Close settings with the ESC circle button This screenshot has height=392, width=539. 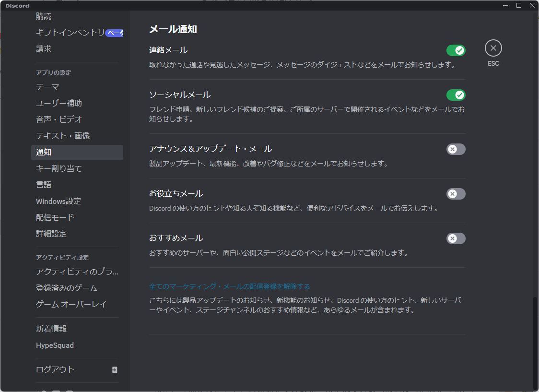coord(493,48)
